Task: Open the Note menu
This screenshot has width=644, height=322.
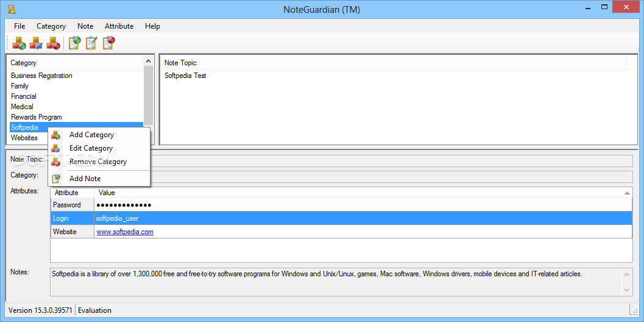Action: coord(85,26)
